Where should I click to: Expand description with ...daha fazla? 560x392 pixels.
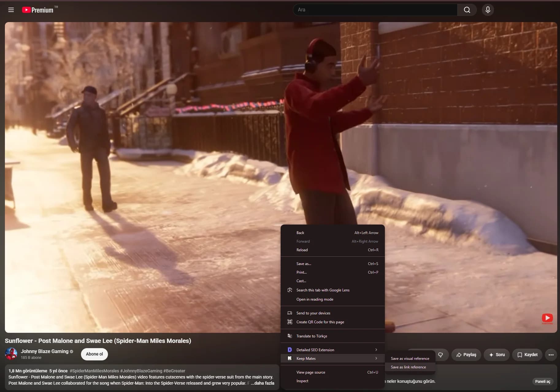pos(263,383)
